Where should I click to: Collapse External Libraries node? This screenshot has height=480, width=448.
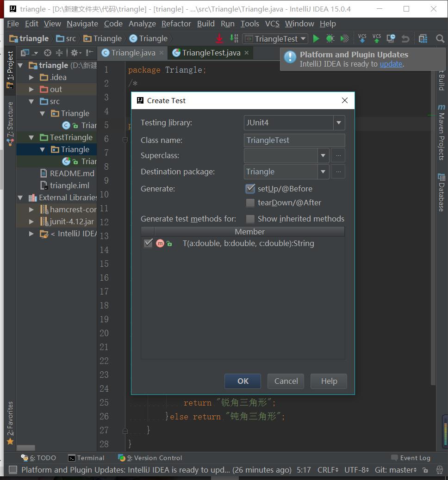click(20, 198)
